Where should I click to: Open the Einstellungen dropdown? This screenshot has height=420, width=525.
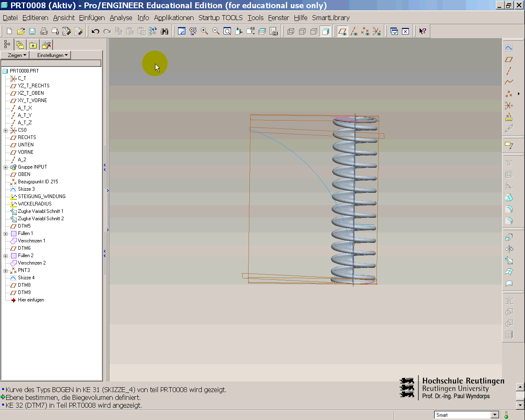50,55
